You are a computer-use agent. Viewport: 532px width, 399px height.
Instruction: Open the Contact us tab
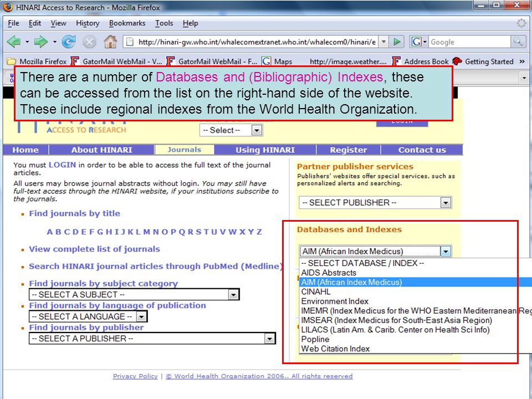422,150
